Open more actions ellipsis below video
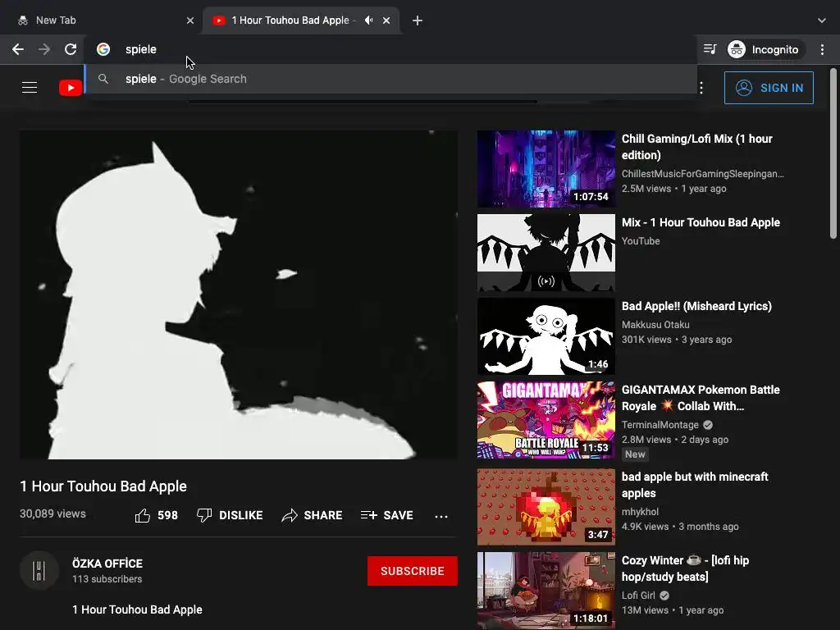 pos(441,517)
